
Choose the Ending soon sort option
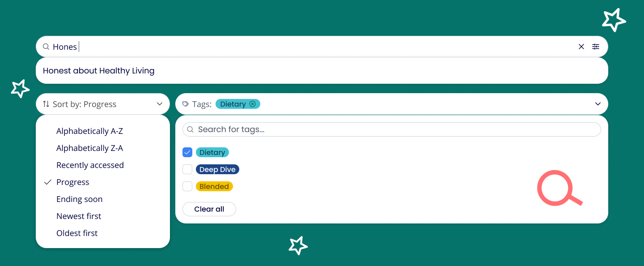79,199
